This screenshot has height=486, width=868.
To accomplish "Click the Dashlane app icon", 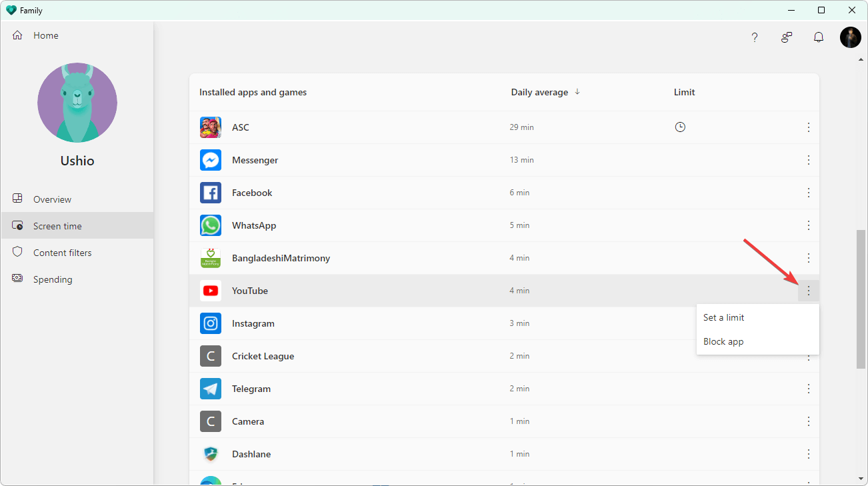I will (x=211, y=454).
